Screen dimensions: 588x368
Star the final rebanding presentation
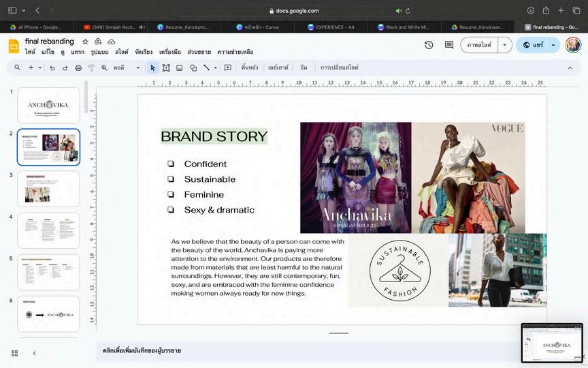[x=86, y=42]
